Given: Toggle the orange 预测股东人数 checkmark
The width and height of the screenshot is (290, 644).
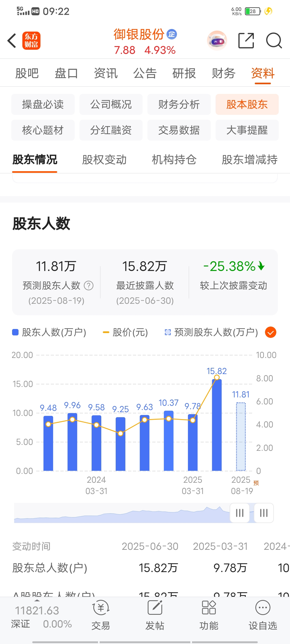Looking at the screenshot, I should click(271, 332).
